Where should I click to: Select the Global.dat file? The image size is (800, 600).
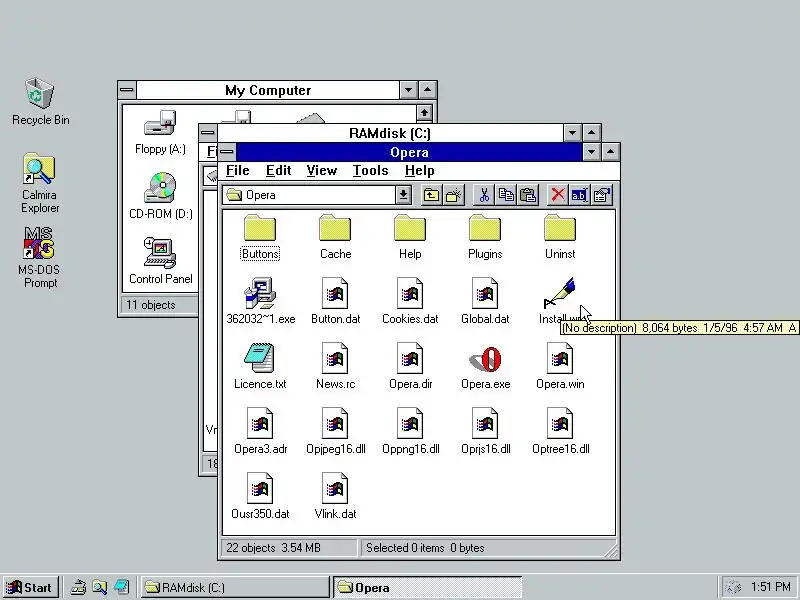(x=485, y=302)
